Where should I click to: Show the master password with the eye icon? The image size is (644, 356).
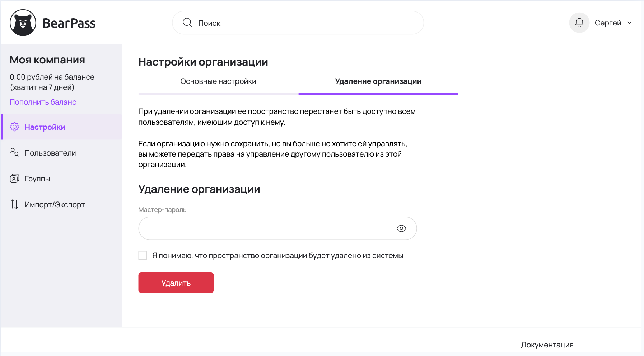tap(401, 228)
